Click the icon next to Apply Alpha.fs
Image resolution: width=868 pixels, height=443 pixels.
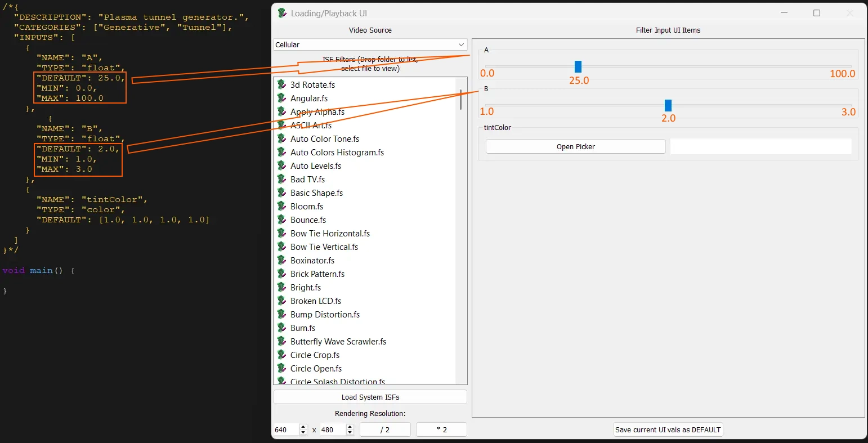[x=282, y=111]
